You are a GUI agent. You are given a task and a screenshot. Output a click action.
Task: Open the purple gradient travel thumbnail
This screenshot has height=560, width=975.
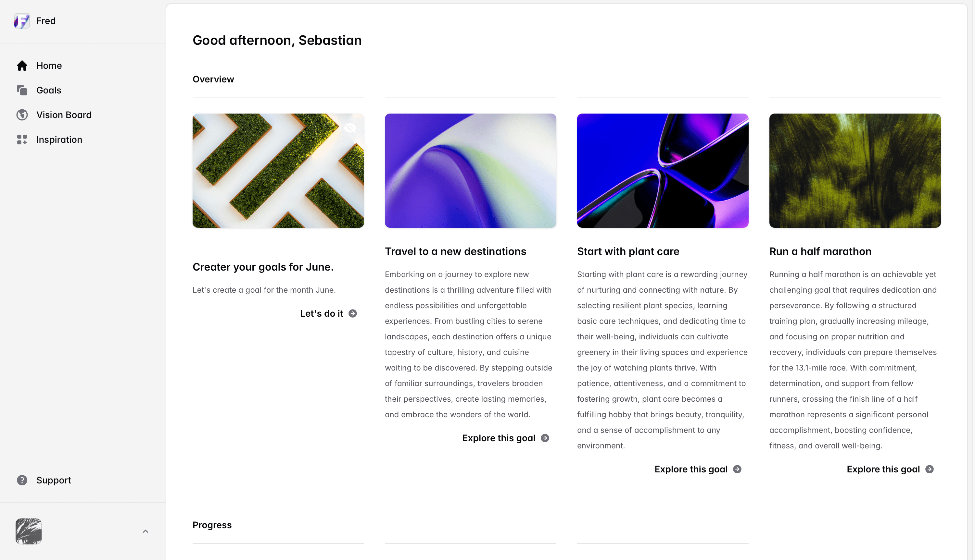pos(470,170)
